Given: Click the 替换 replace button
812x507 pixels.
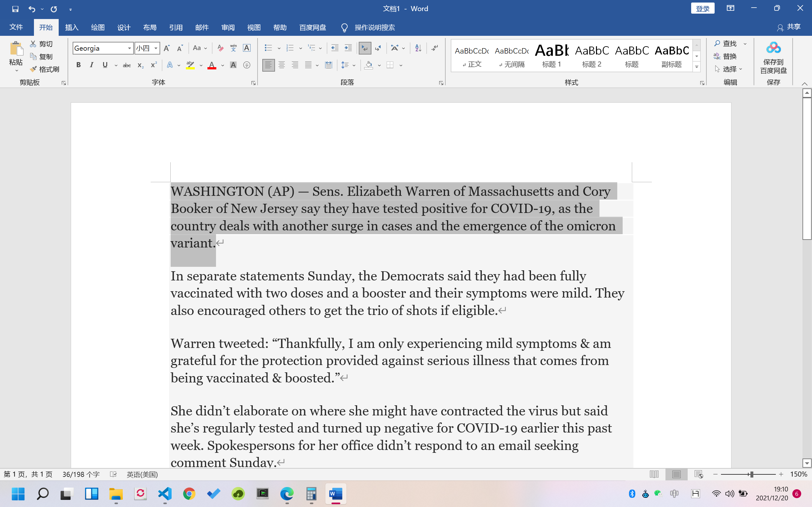Looking at the screenshot, I should coord(725,56).
